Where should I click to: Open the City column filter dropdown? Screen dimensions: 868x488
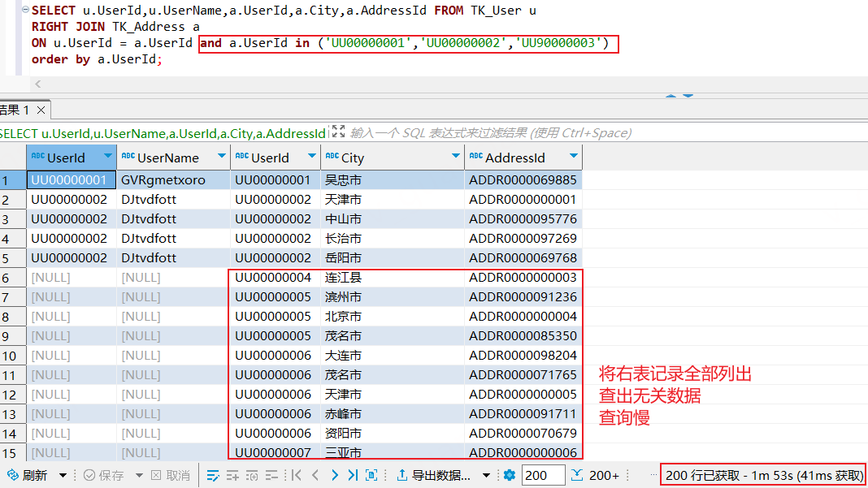455,156
